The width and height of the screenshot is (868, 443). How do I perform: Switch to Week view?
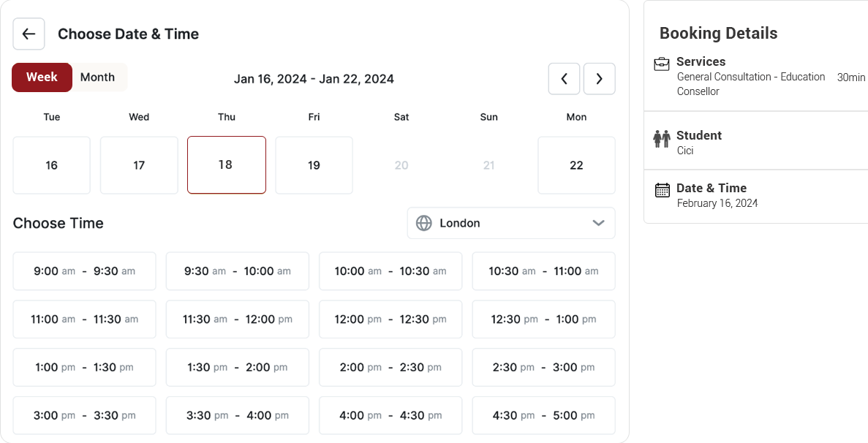pyautogui.click(x=42, y=77)
